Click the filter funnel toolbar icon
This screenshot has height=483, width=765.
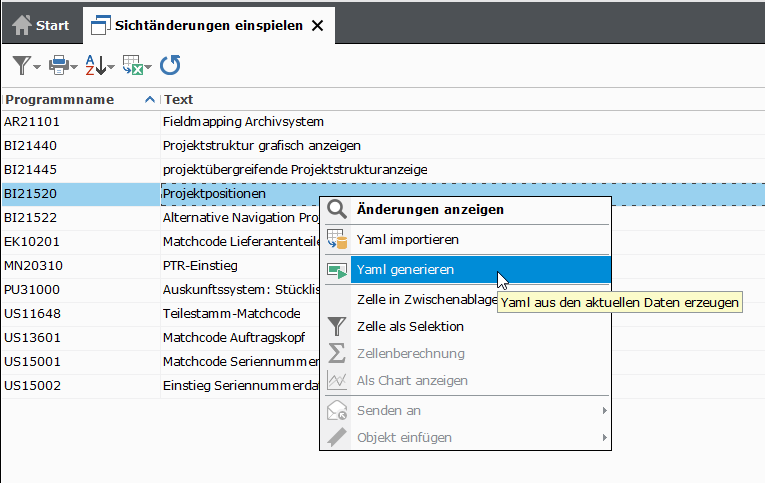click(20, 66)
